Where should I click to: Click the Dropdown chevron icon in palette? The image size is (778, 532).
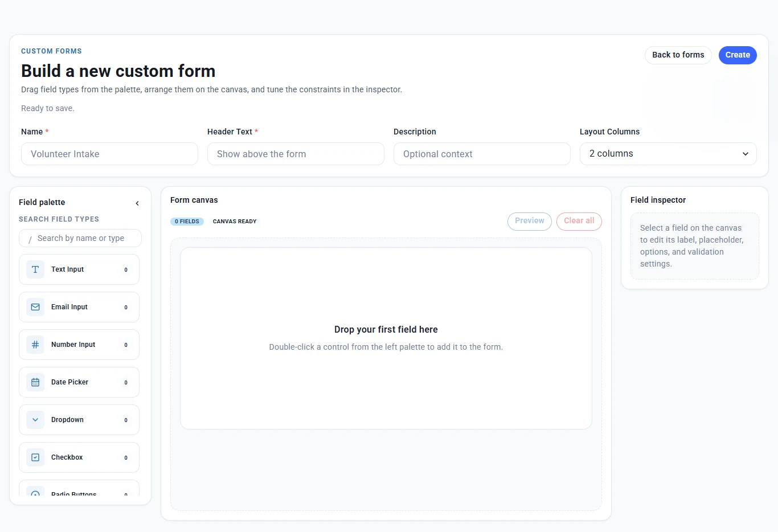35,420
